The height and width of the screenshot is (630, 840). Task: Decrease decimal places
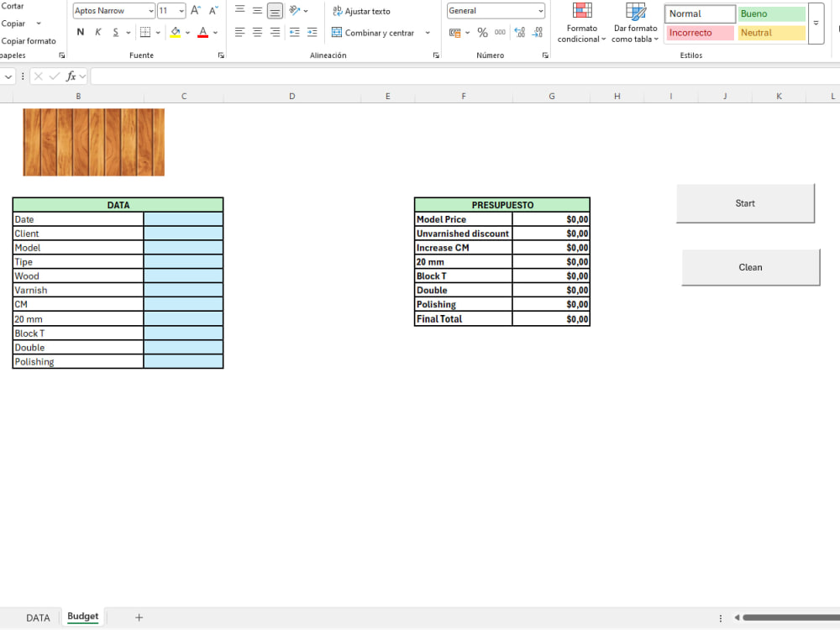click(x=538, y=33)
